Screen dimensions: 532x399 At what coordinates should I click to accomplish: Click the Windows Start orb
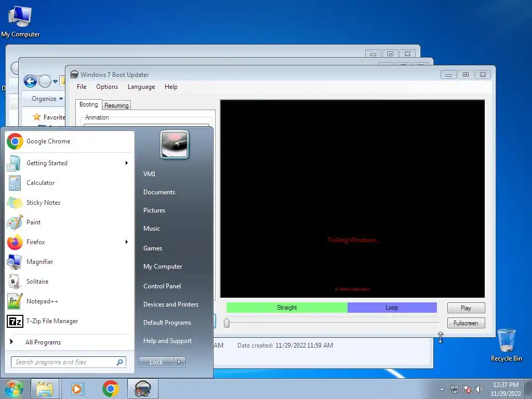tap(14, 389)
